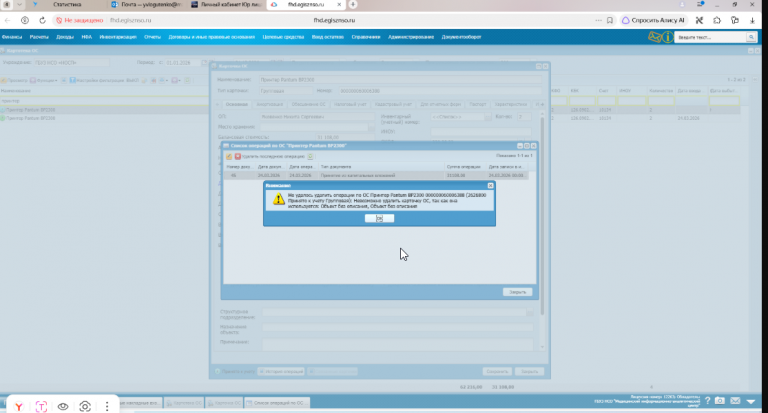Reload the page with browser refresh icon
768x413 pixels.
click(x=42, y=21)
